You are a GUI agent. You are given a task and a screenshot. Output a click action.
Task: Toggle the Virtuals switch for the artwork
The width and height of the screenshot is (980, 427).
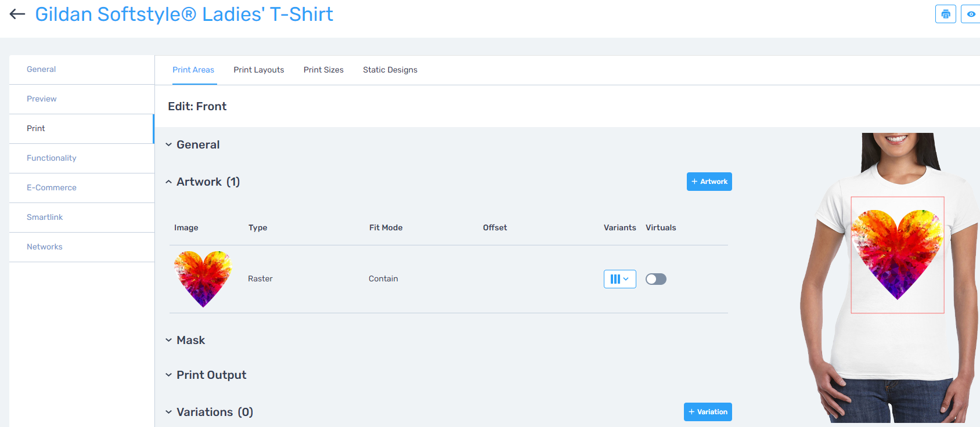point(656,279)
